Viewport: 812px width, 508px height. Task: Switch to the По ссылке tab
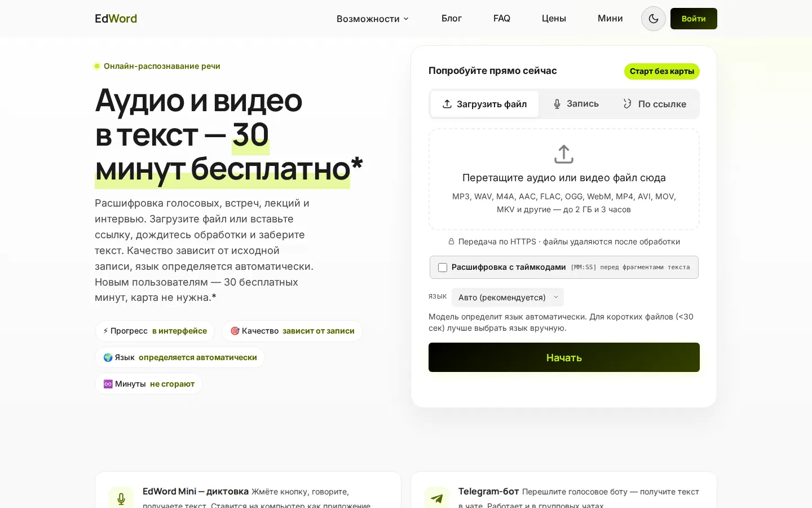[655, 104]
